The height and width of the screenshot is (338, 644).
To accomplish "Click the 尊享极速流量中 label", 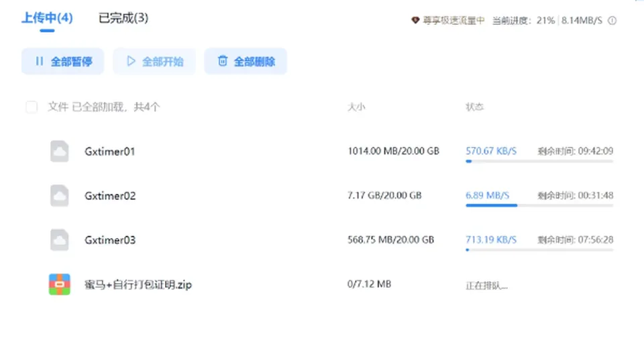I will tap(453, 21).
